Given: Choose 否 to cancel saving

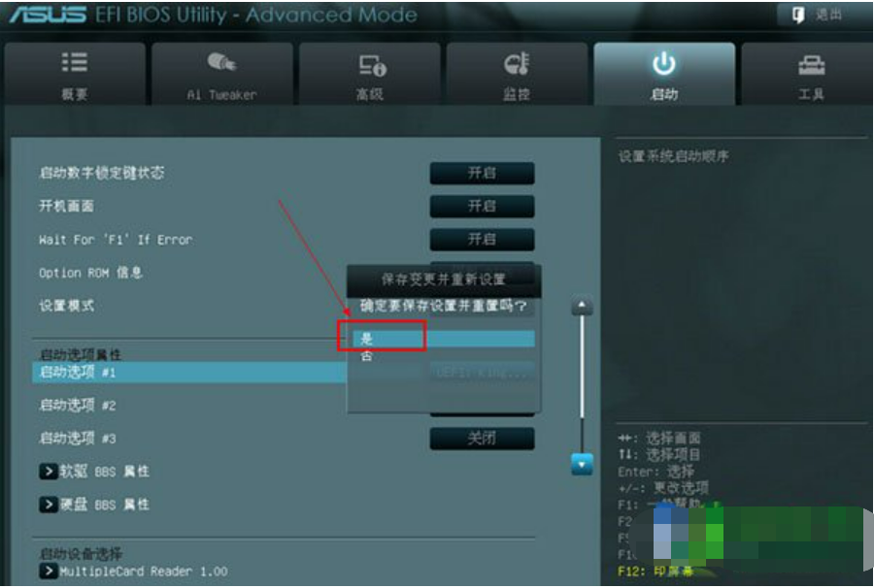Looking at the screenshot, I should 366,356.
